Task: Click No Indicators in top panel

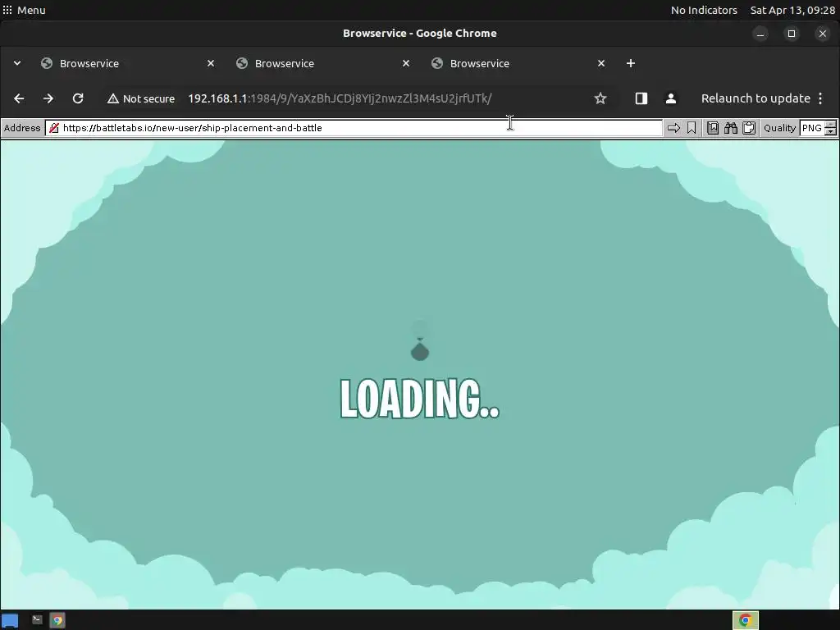Action: [x=704, y=10]
